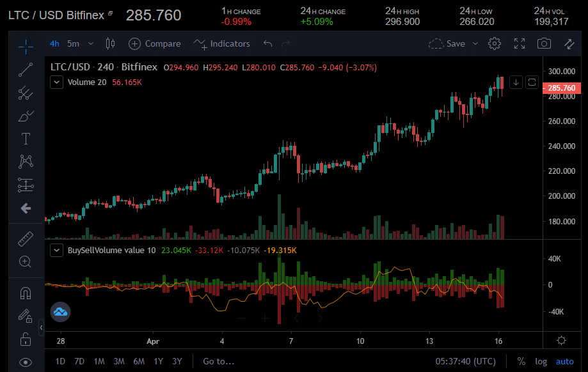
Task: Click the 24H VOL value 199,317
Action: 552,22
